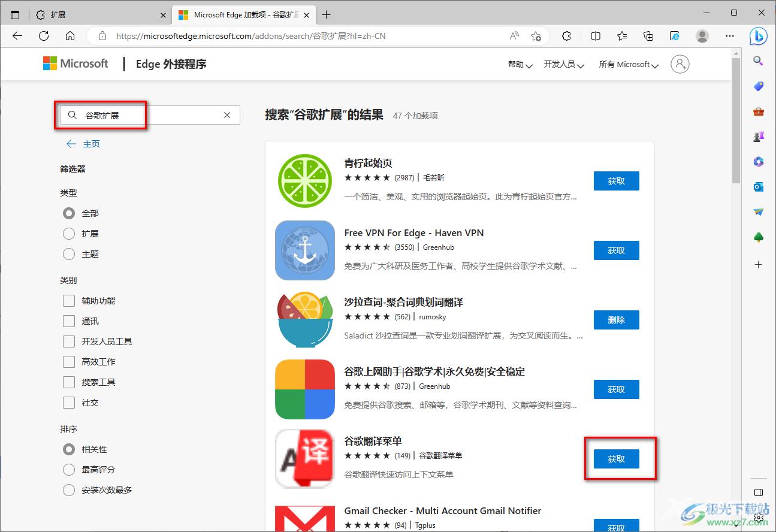Check the 辅助功能 category
This screenshot has height=532, width=776.
69,301
